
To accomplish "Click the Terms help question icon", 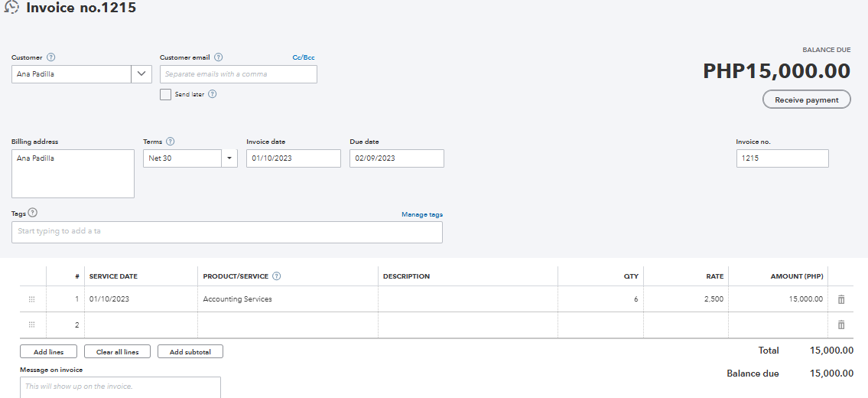I will coord(170,142).
